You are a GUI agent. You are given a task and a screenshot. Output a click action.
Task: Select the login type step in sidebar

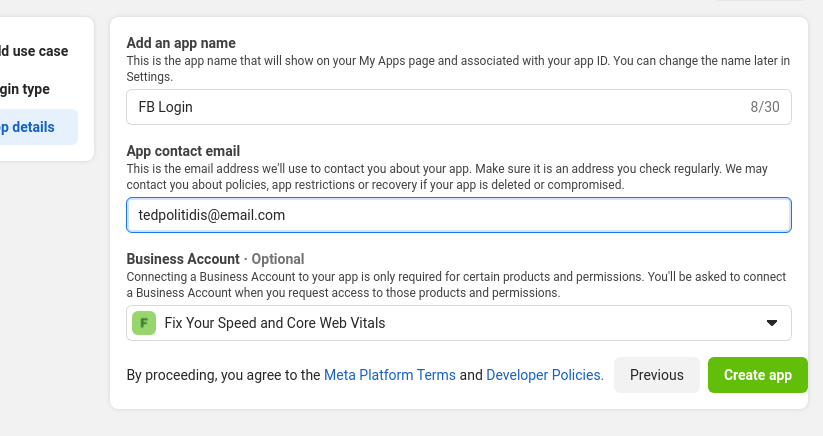coord(25,89)
